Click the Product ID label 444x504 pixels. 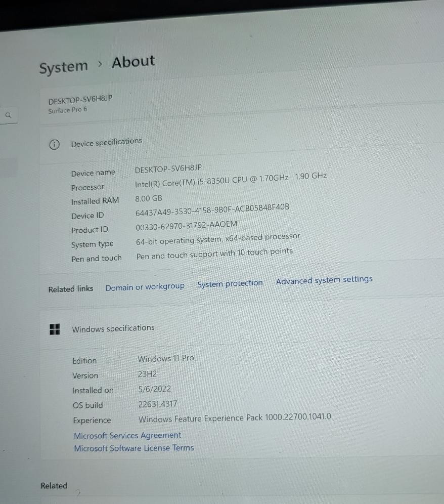pos(90,230)
